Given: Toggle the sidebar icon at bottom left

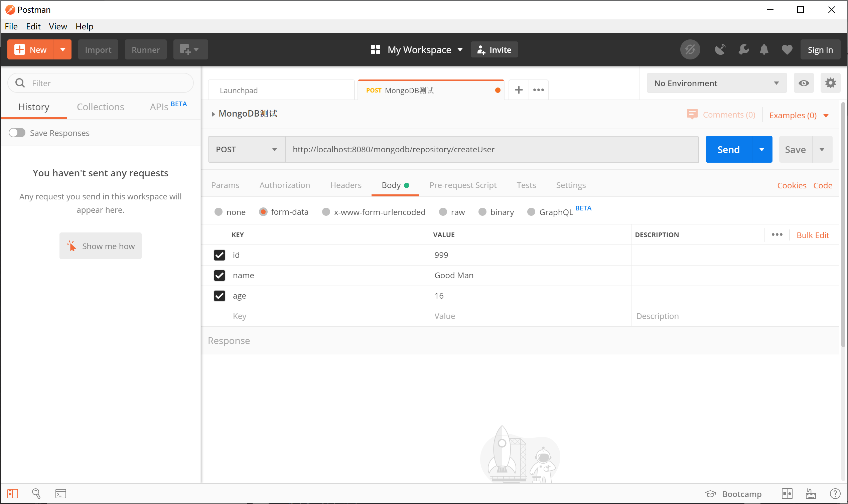Looking at the screenshot, I should point(13,493).
